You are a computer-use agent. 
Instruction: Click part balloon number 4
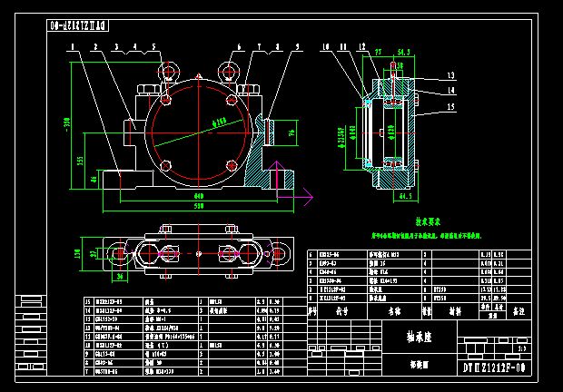tap(135, 47)
